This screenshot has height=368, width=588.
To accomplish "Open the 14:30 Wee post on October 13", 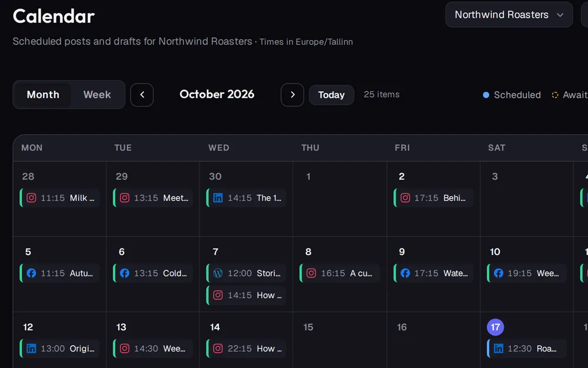I will 153,349.
